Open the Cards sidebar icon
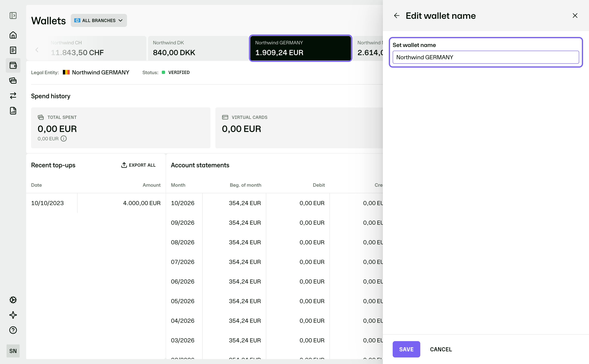 pos(13,80)
